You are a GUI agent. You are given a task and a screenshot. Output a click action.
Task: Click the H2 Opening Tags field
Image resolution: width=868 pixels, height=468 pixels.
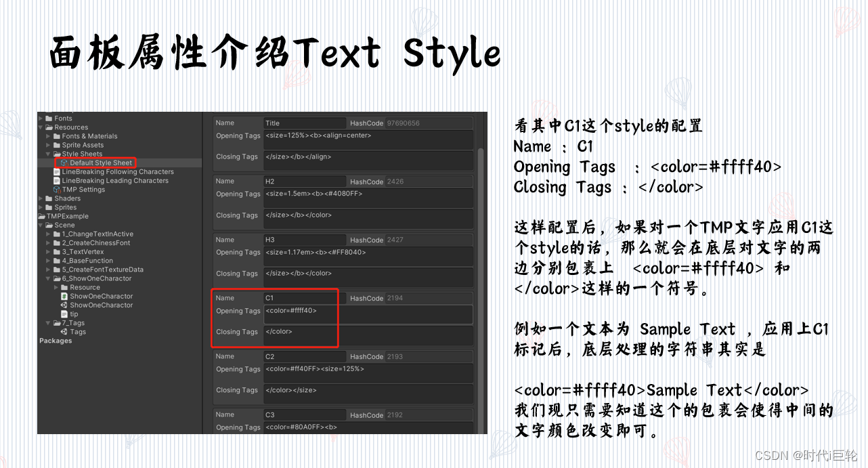click(368, 198)
